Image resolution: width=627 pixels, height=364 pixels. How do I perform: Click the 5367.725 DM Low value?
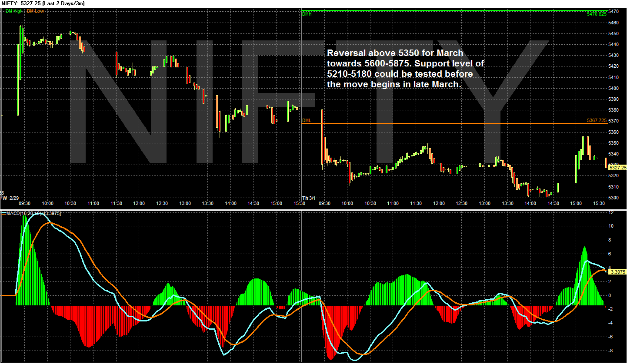point(597,120)
